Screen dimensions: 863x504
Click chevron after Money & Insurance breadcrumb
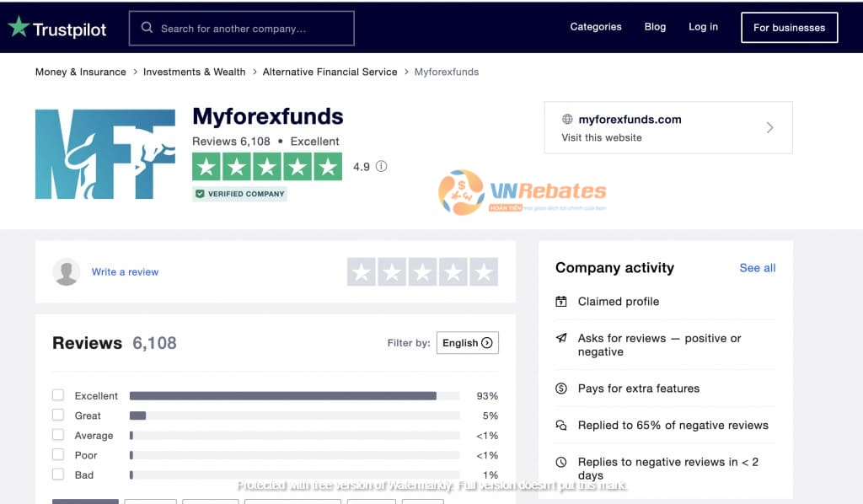(x=135, y=72)
